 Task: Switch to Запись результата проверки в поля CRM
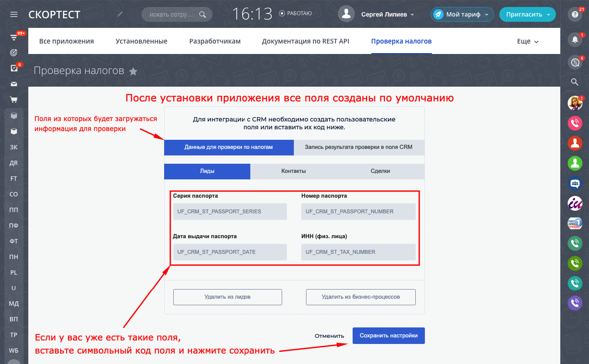359,147
